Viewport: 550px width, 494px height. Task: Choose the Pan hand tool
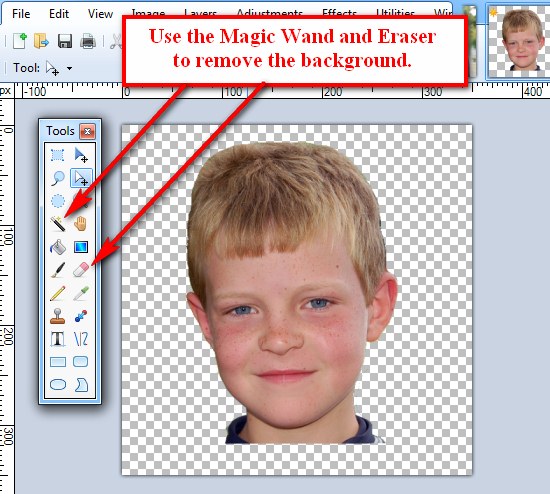pyautogui.click(x=81, y=223)
